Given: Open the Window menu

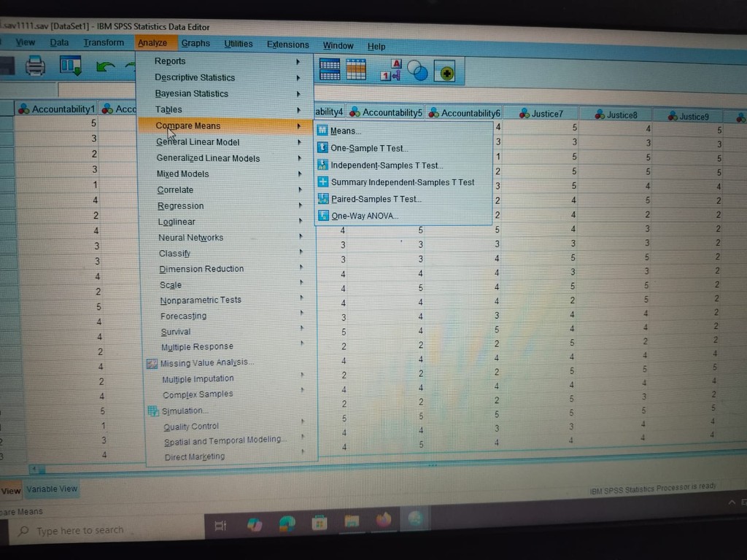Looking at the screenshot, I should 338,46.
